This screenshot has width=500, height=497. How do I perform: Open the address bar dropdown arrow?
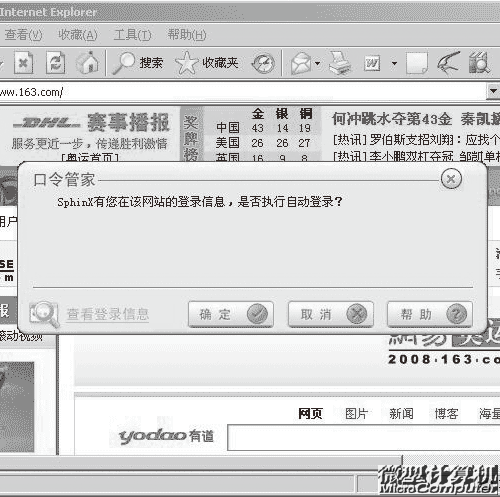493,91
